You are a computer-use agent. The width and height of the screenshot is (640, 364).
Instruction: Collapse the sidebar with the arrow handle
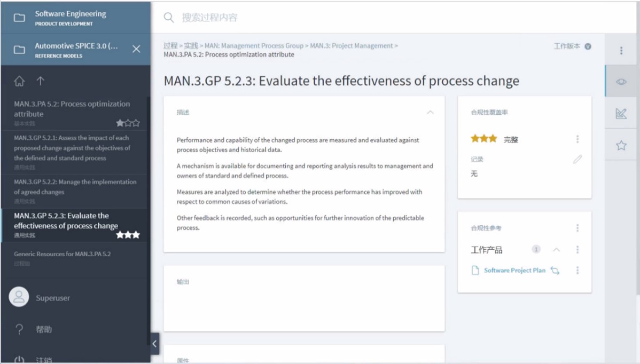(x=154, y=344)
